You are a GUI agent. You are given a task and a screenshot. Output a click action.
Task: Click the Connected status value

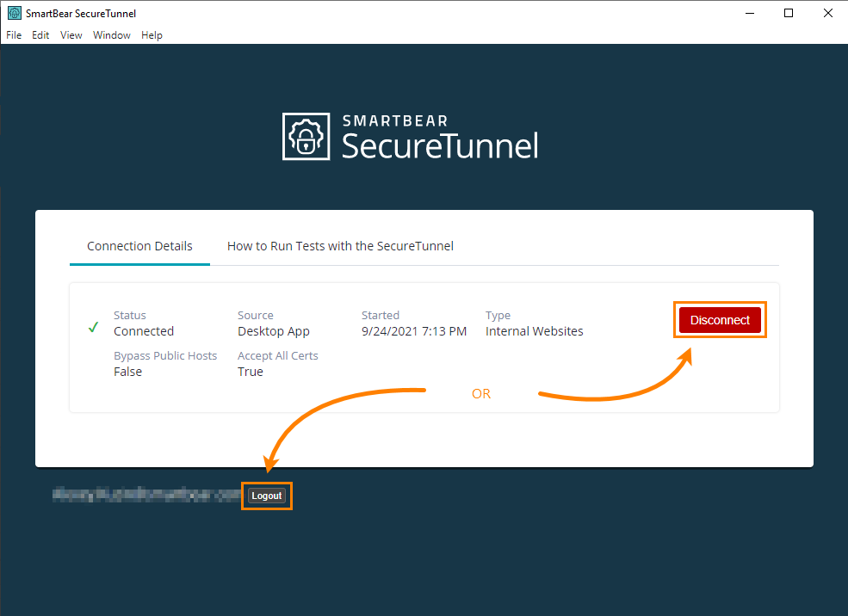pos(144,331)
